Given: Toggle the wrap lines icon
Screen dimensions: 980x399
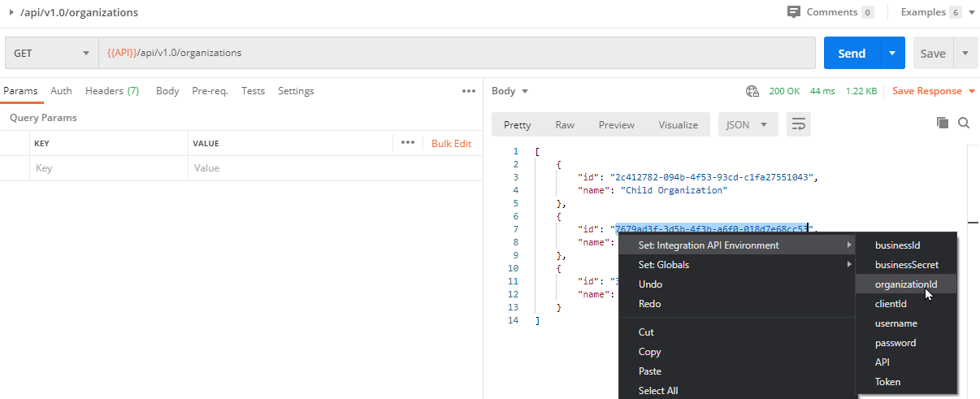Looking at the screenshot, I should tap(799, 124).
